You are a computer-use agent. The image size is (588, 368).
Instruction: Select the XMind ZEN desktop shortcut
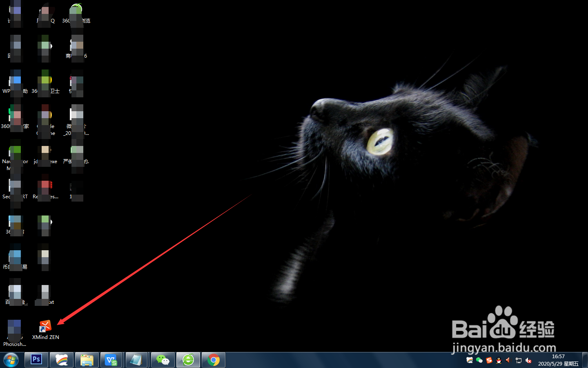[45, 330]
